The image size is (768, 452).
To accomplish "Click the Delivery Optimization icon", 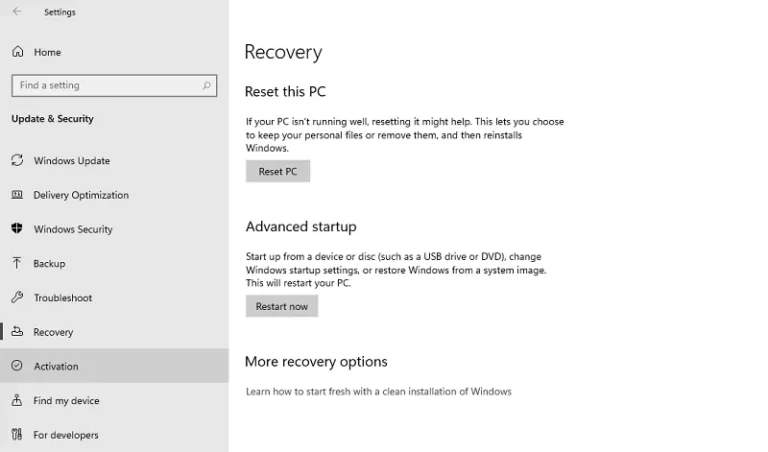I will (x=17, y=194).
